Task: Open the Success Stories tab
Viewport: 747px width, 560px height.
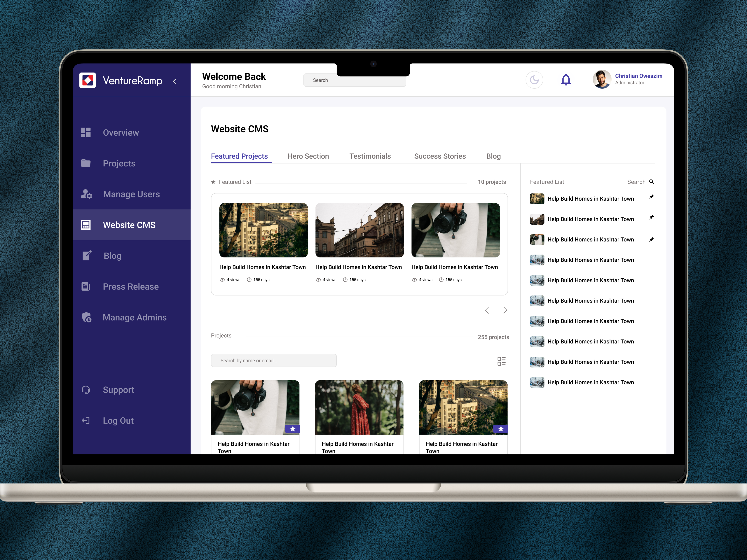Action: (440, 156)
